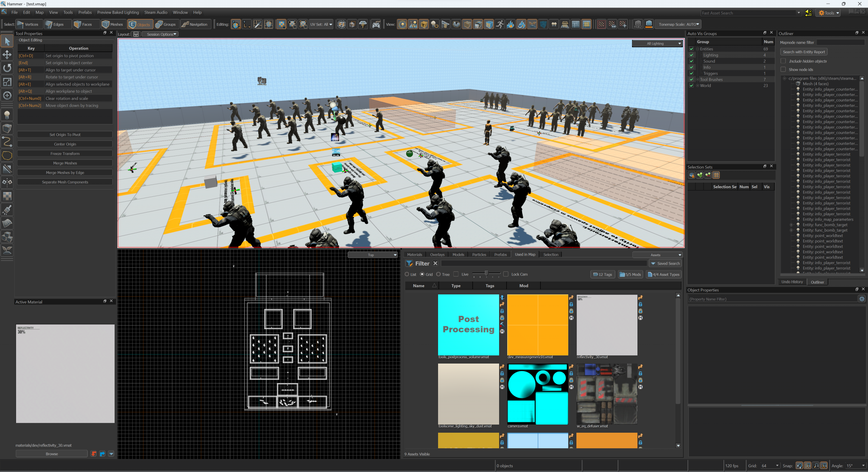Screen dimensions: 868x472
Task: Open the Tonemap Scale: AUTO dropdown
Action: 678,24
